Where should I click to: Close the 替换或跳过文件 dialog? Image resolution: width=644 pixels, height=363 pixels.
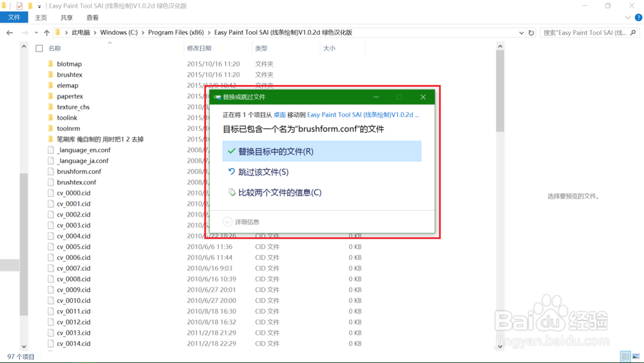point(423,97)
